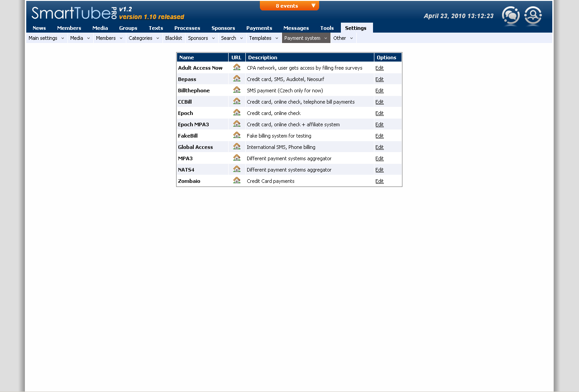Click version 1.10 released notice

[x=152, y=17]
